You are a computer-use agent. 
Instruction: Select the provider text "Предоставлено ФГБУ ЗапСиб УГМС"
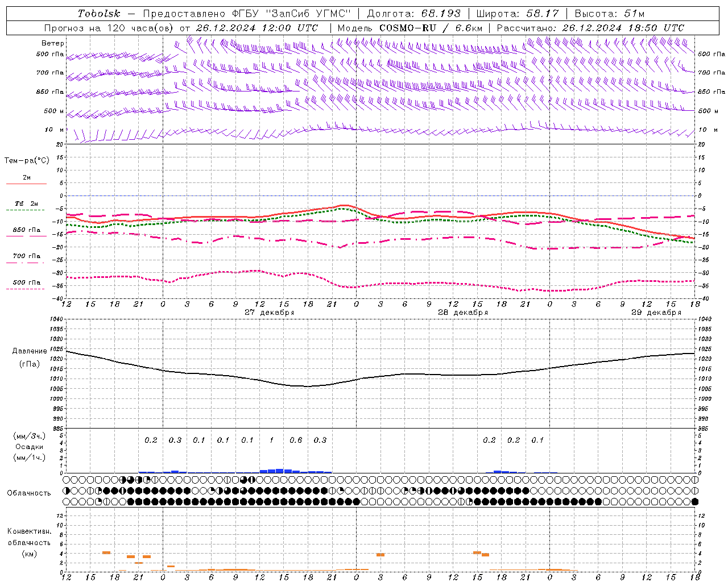coord(247,14)
